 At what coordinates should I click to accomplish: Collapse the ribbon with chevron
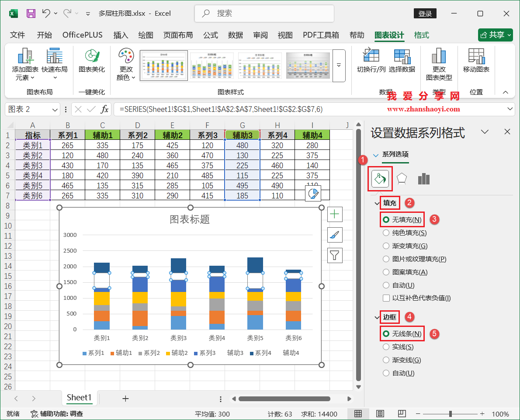(506, 92)
